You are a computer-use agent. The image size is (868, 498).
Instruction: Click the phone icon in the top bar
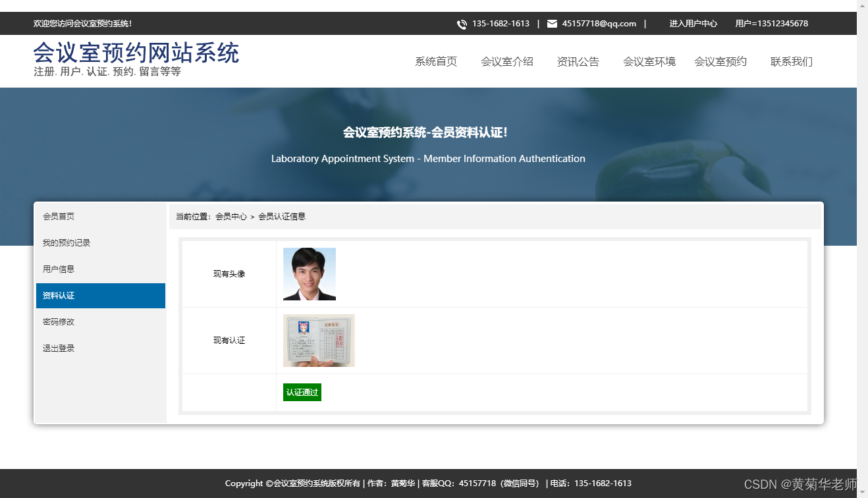[x=462, y=24]
